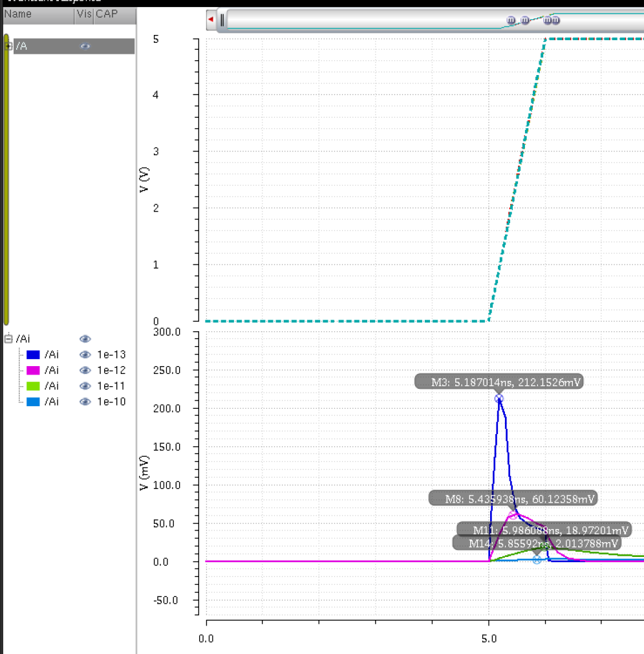Viewport: 644px width, 654px height.
Task: Click the Vis column header
Action: click(83, 14)
